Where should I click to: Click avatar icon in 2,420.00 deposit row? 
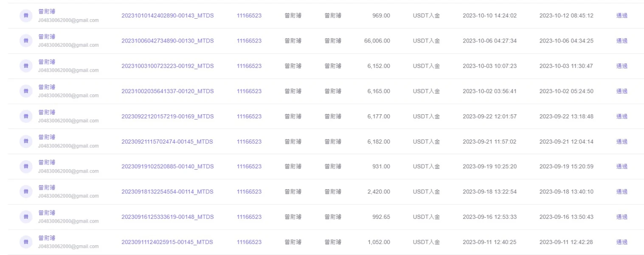26,192
